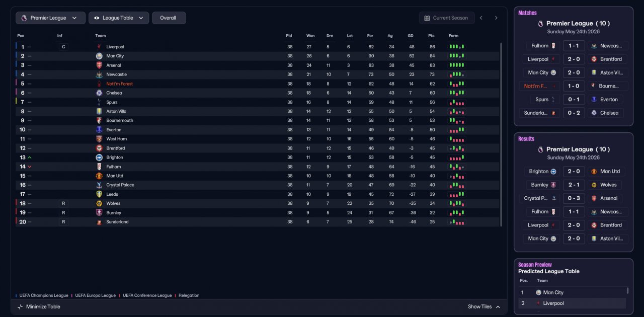Viewport: 644px width, 317px height.
Task: Sort table by Form column header
Action: 454,36
